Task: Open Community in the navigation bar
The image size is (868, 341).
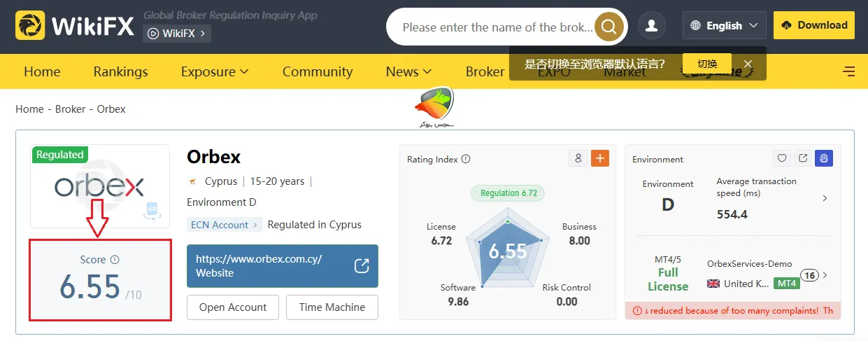Action: [318, 71]
